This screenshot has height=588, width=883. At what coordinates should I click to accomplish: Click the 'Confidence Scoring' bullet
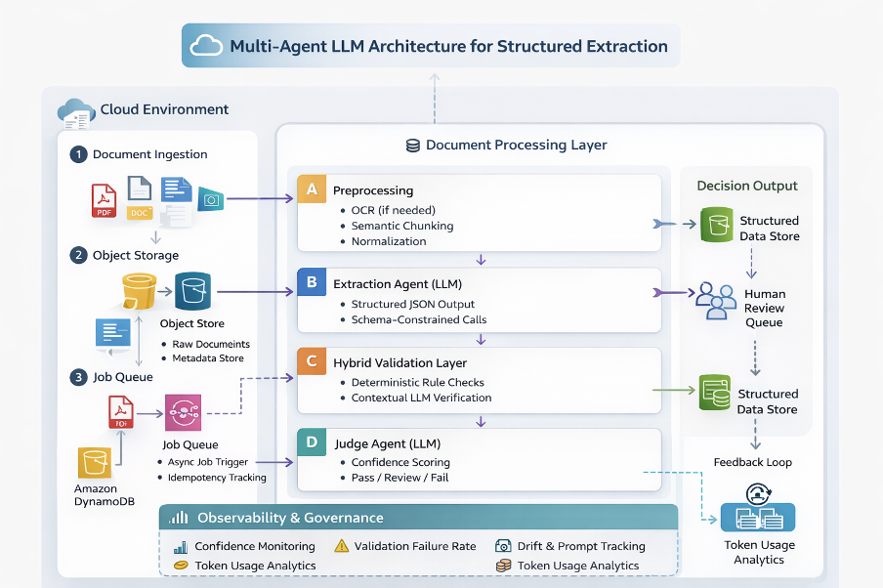[x=400, y=462]
